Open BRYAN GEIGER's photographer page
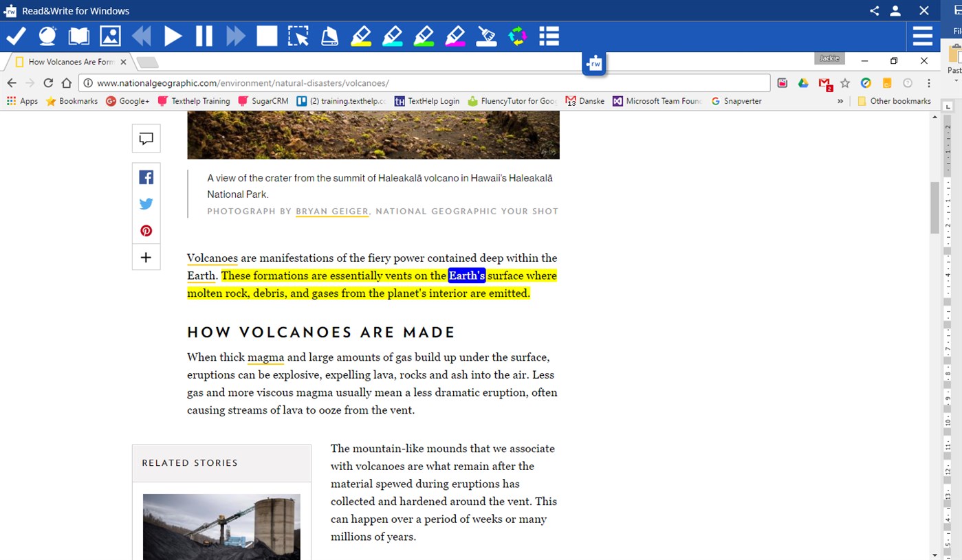962x560 pixels. pos(332,211)
